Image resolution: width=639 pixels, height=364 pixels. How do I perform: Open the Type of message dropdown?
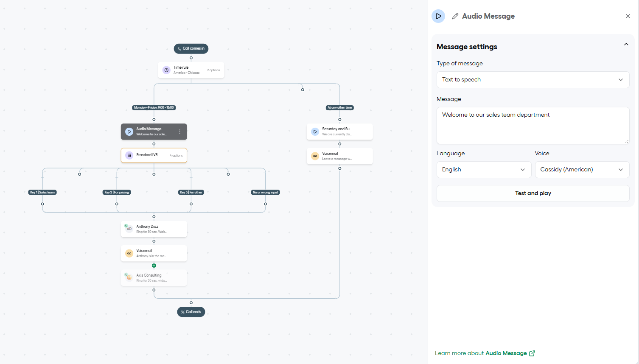[x=533, y=80]
